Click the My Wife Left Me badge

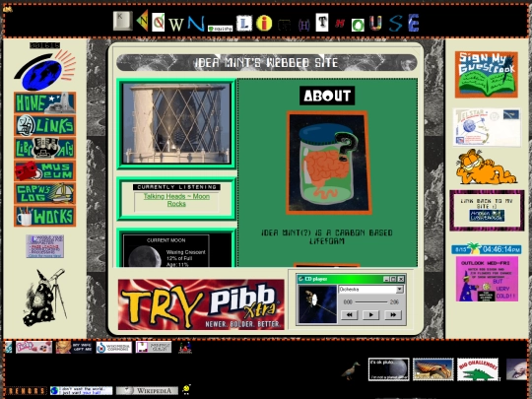tap(74, 347)
